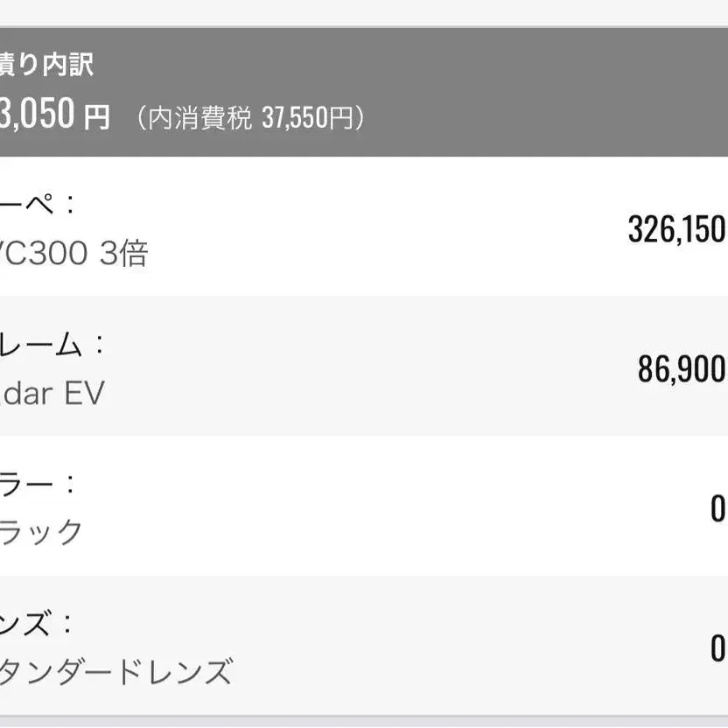The height and width of the screenshot is (728, 728).
Task: Click the ーペ： row label
Action: tap(38, 204)
